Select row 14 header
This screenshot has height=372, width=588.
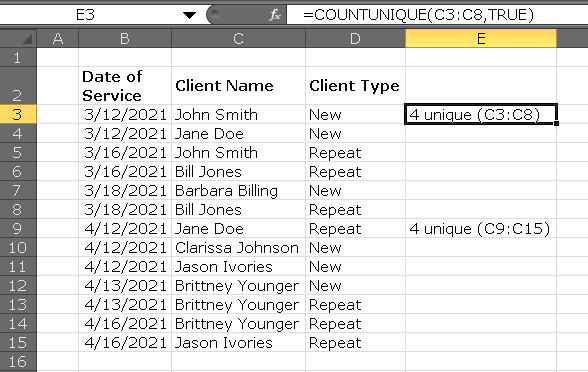[x=18, y=324]
